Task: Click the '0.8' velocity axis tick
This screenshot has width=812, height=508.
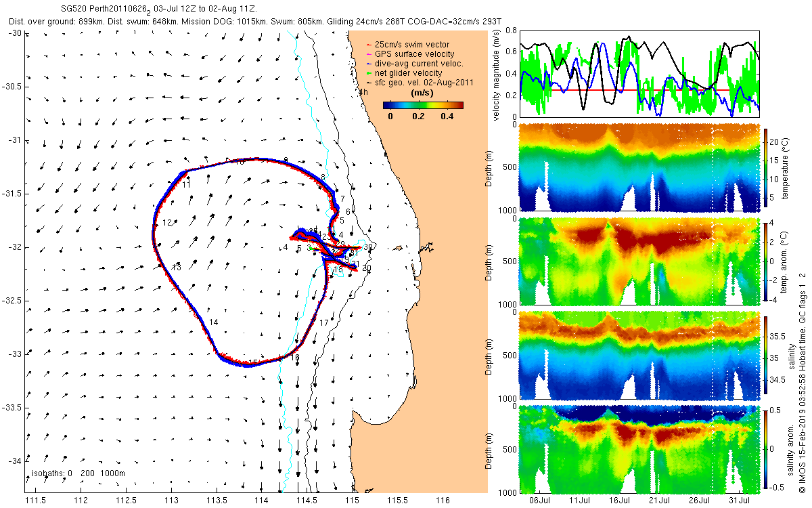Action: pos(510,30)
